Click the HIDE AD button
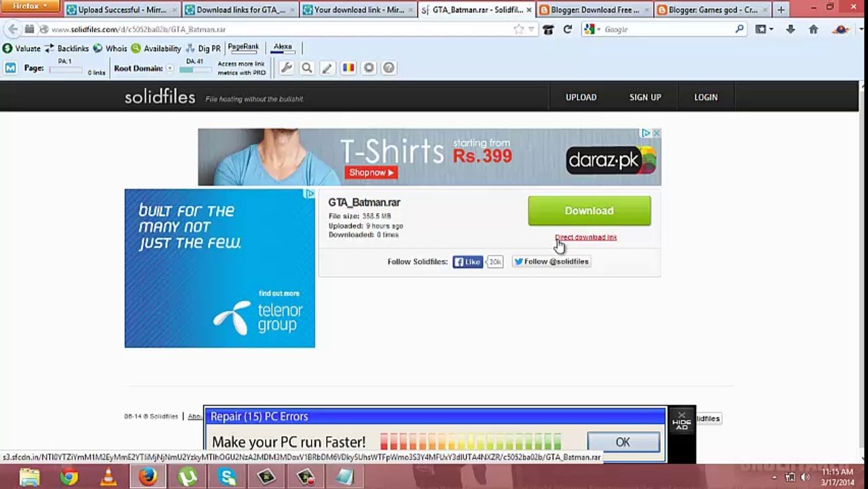 [x=681, y=421]
